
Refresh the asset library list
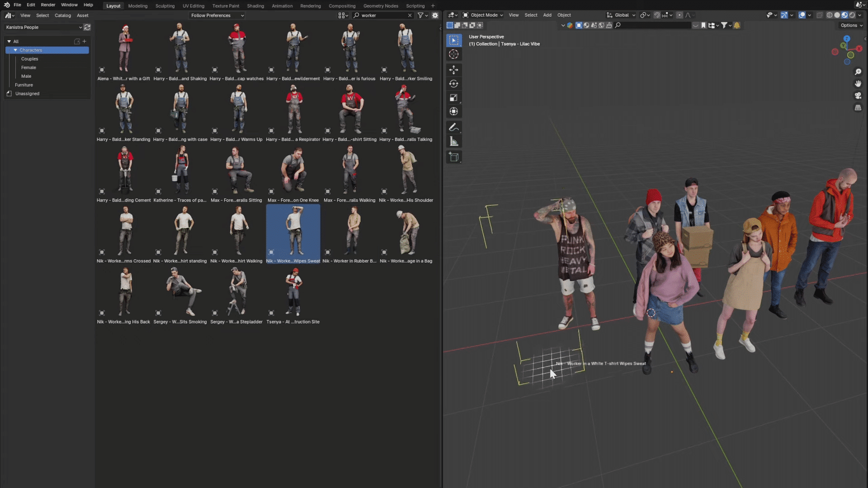(x=87, y=28)
